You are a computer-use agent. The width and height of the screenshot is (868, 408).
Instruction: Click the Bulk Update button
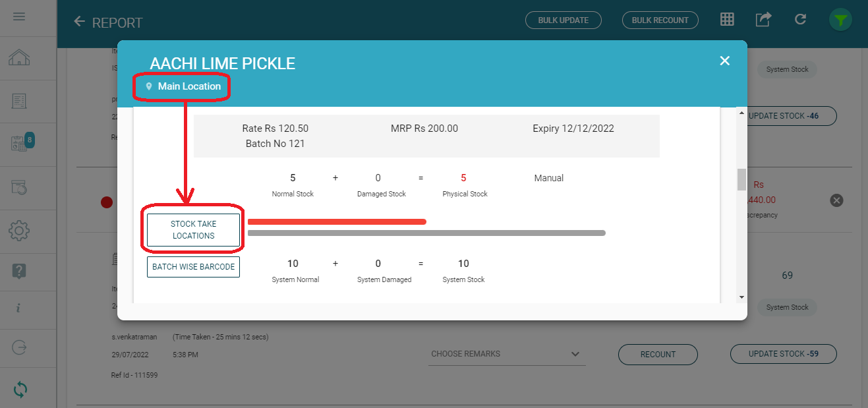point(564,20)
